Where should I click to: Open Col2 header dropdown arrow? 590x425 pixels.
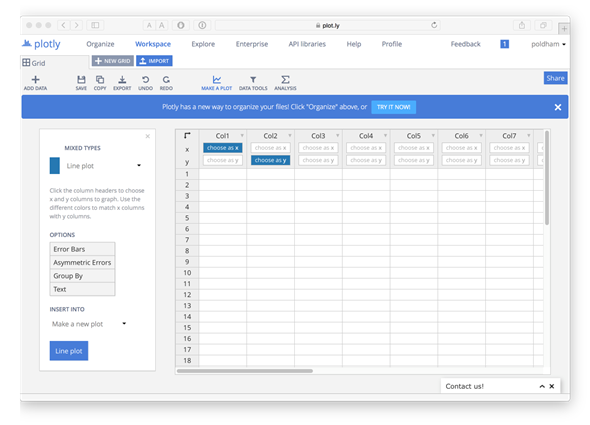pyautogui.click(x=290, y=136)
